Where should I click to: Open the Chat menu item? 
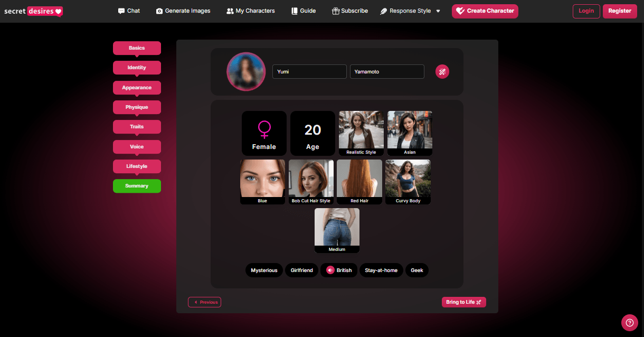(129, 11)
